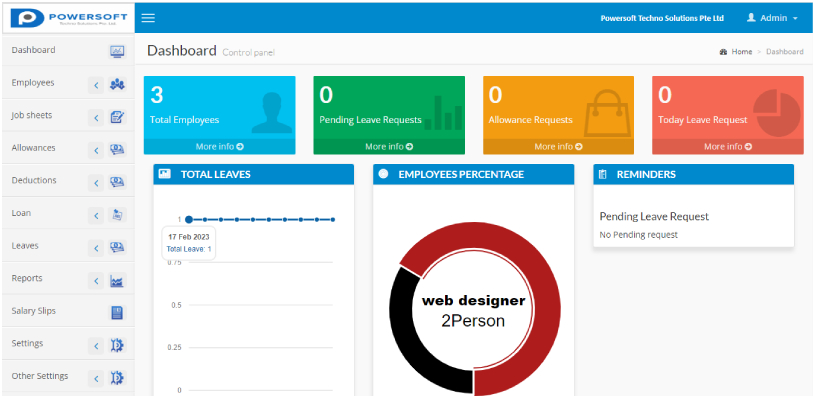Click the Employees Percentage header circle icon
813x396 pixels.
[384, 174]
